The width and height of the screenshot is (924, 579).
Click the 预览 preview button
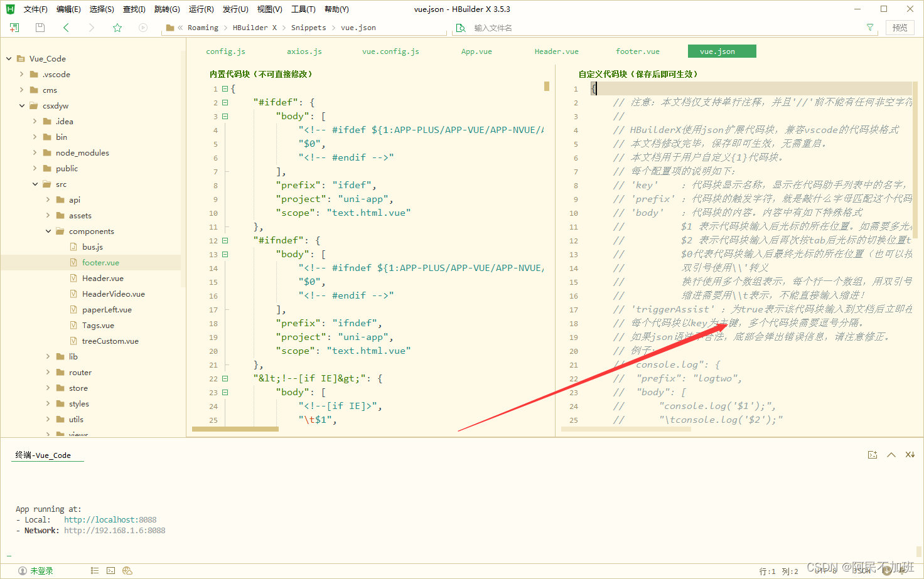pyautogui.click(x=900, y=28)
